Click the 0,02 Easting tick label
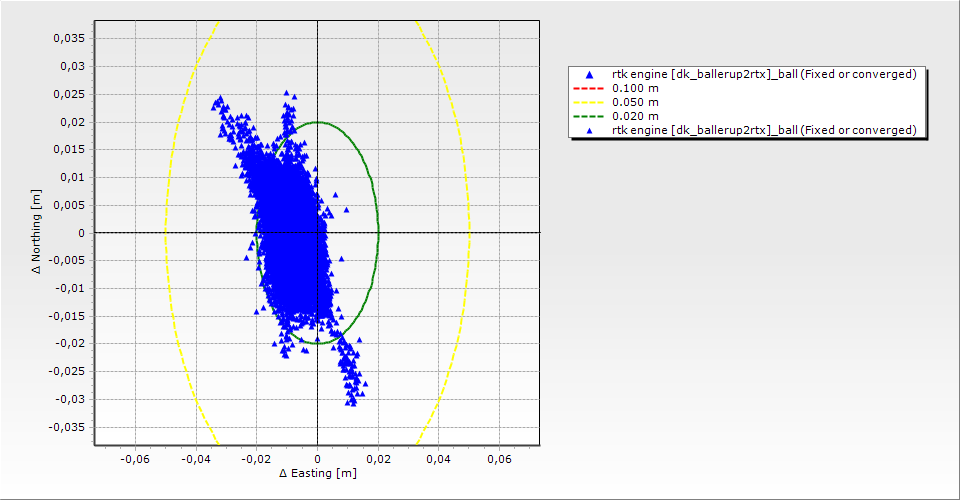 (378, 459)
